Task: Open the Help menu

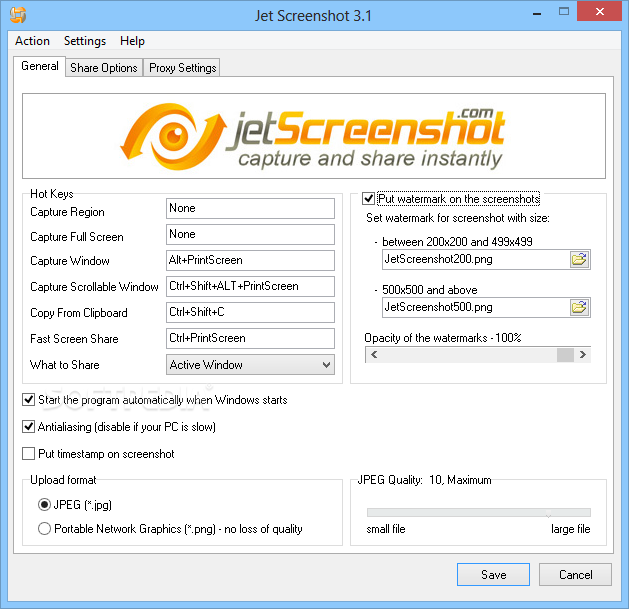Action: pos(132,41)
